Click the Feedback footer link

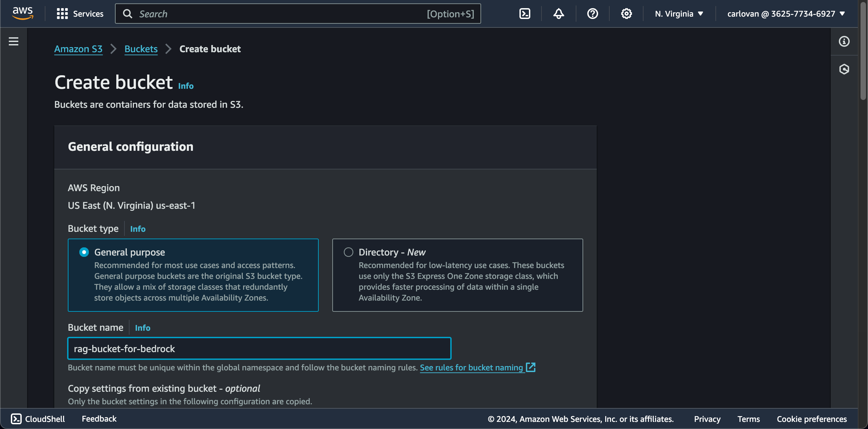coord(99,419)
